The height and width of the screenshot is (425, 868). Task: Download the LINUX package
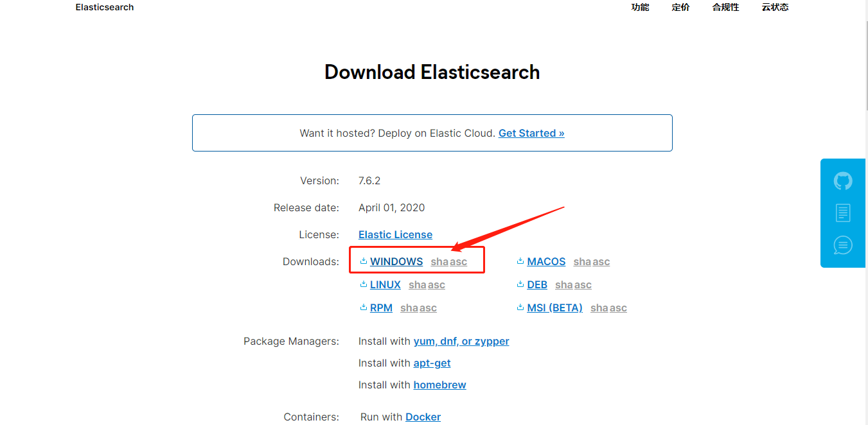coord(385,284)
